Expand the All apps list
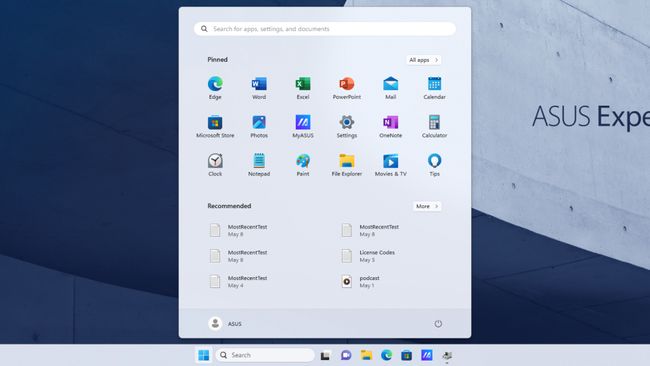650x366 pixels. coord(423,60)
